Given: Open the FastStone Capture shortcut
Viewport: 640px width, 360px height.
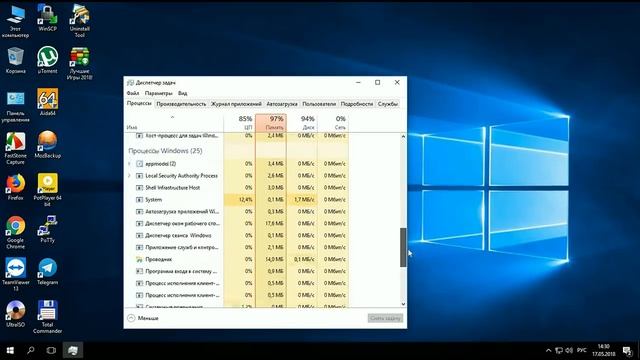Looking at the screenshot, I should tap(16, 148).
